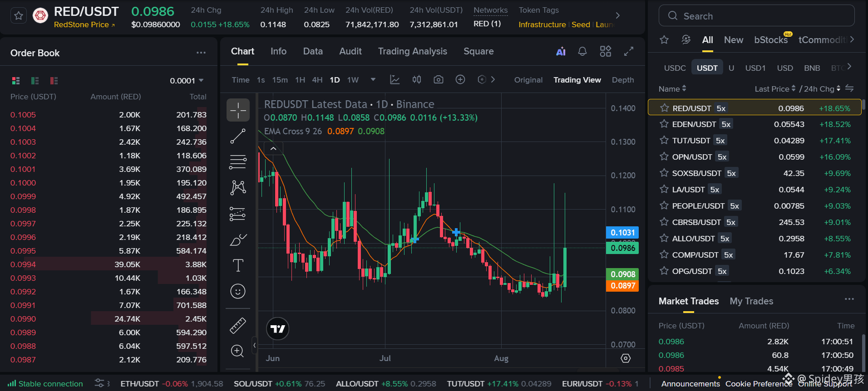
Task: Show more market category tabs arrow
Action: (x=852, y=39)
